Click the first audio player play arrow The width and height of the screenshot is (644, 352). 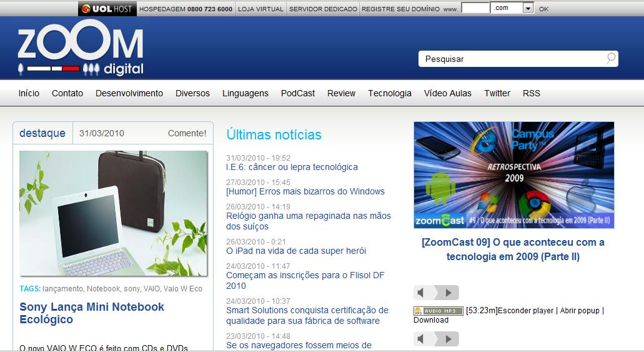point(448,293)
